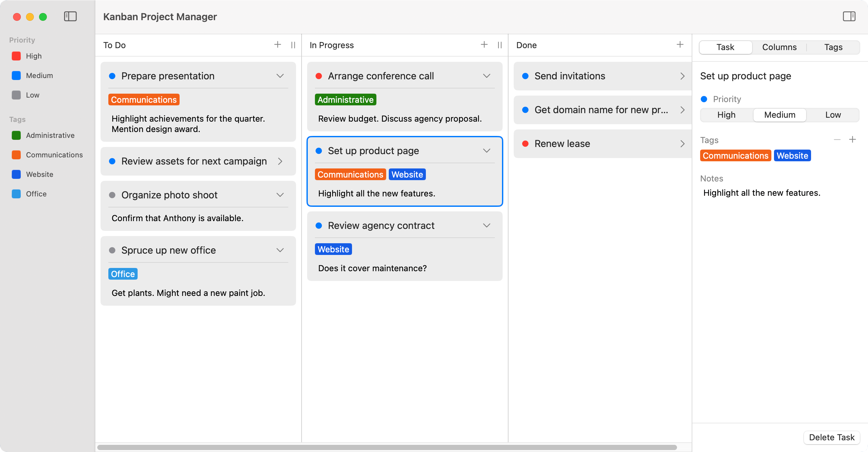Click the To Do column title
Screen dimensions: 868x452
[x=114, y=45]
